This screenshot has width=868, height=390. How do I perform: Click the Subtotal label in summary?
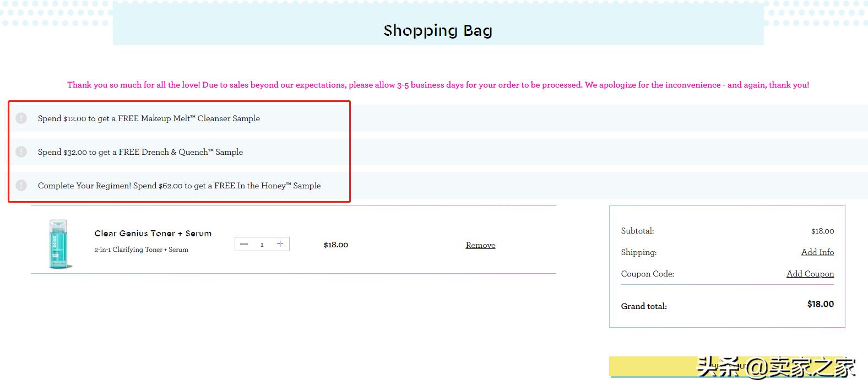[638, 231]
